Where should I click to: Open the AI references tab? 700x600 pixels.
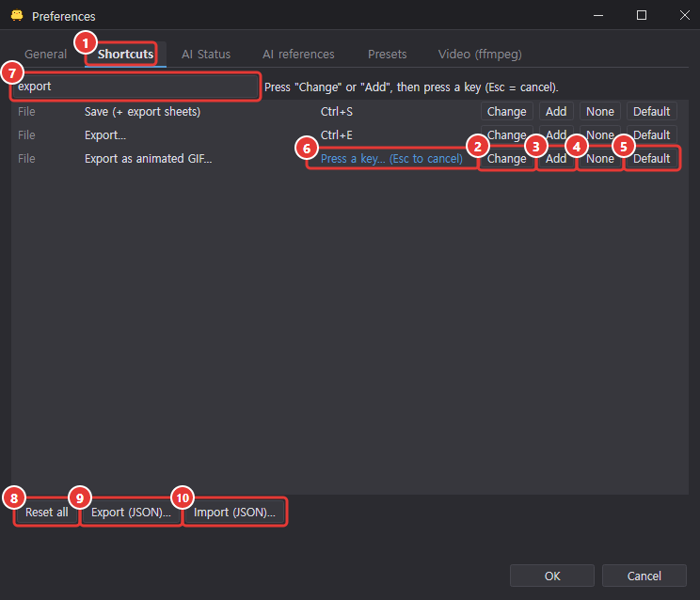[298, 54]
